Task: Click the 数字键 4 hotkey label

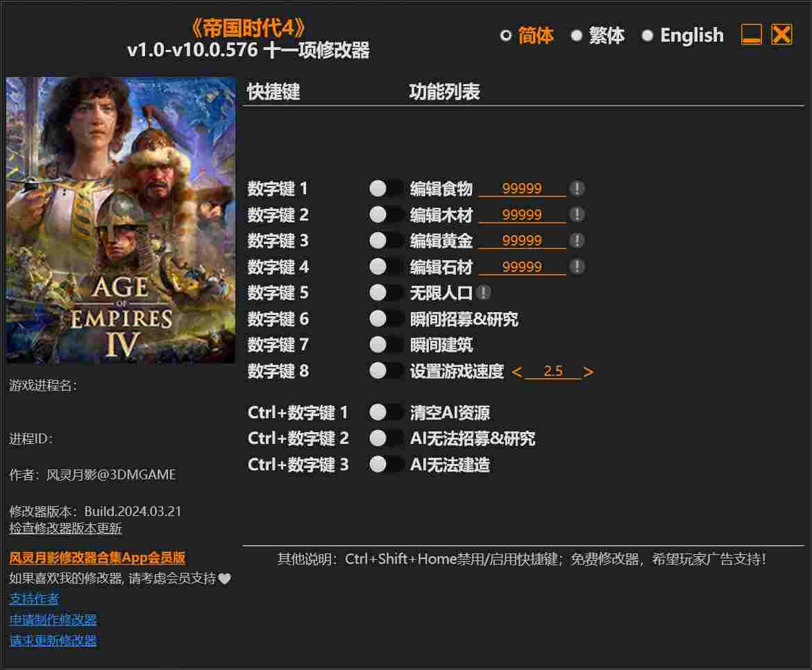Action: coord(278,266)
